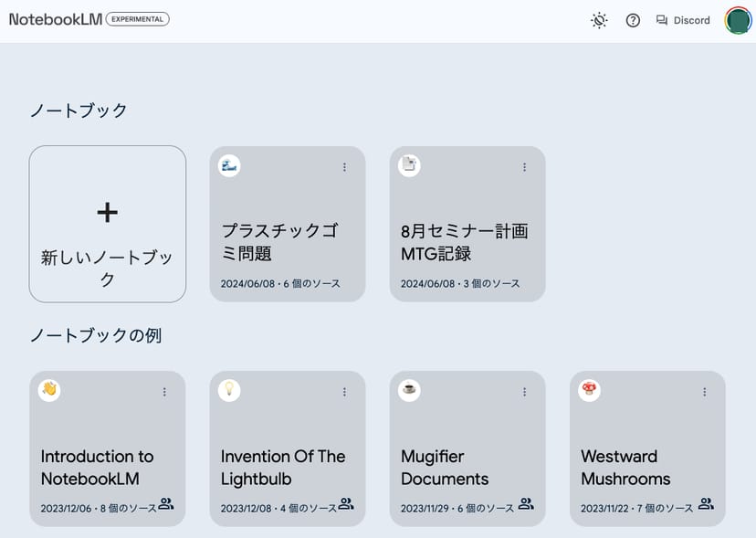Viewport: 756px width, 538px height.
Task: Open the Discord community link
Action: tap(683, 20)
